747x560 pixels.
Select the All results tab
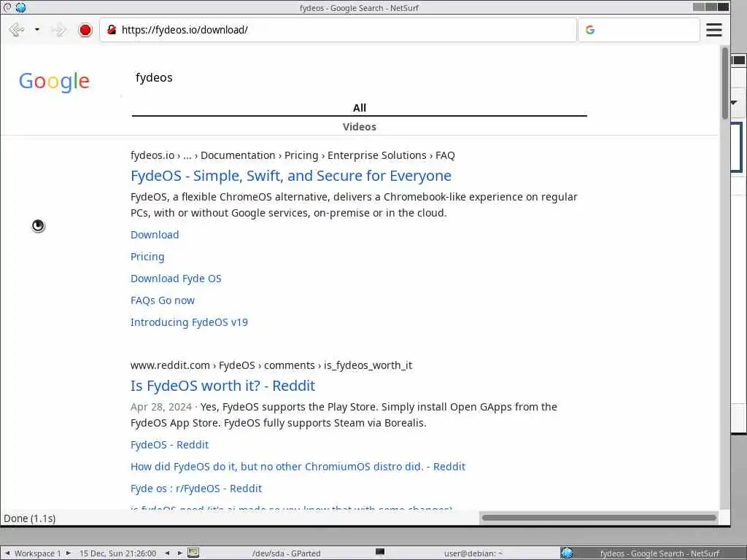(x=360, y=108)
